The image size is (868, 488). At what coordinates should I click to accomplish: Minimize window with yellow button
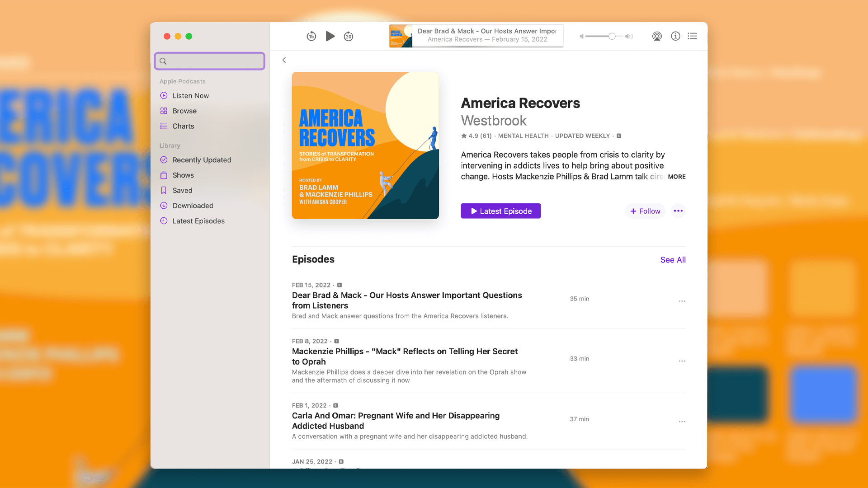178,36
